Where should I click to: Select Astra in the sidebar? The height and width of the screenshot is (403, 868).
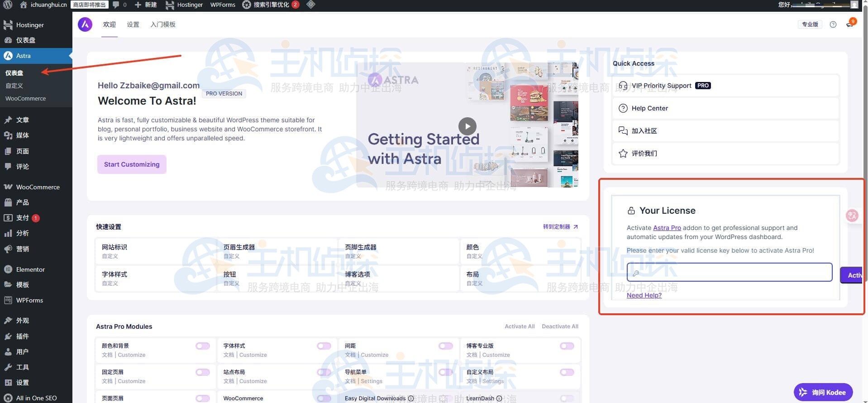coord(36,56)
